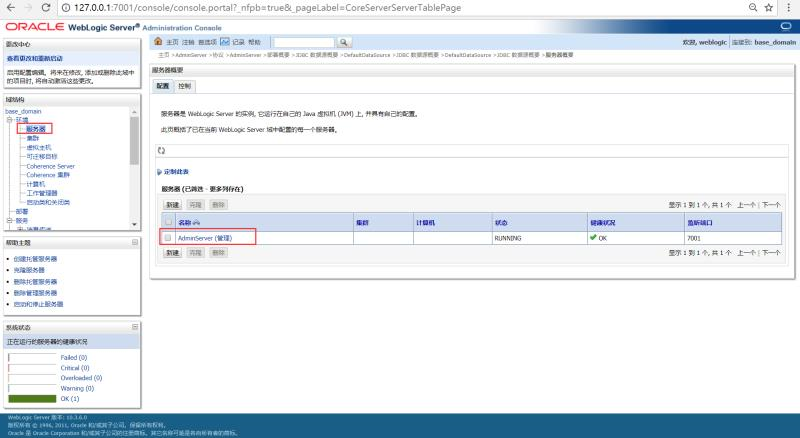Collapse the system status panel
This screenshot has width=800, height=438.
[135, 327]
